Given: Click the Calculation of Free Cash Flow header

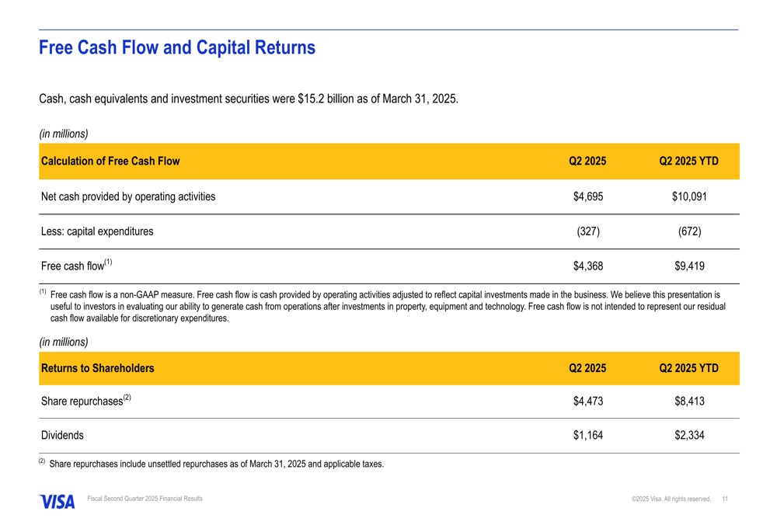Looking at the screenshot, I should click(110, 161).
